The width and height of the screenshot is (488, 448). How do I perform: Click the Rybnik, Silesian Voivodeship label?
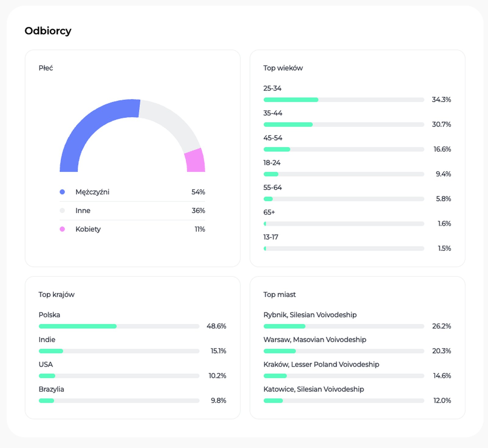(310, 315)
